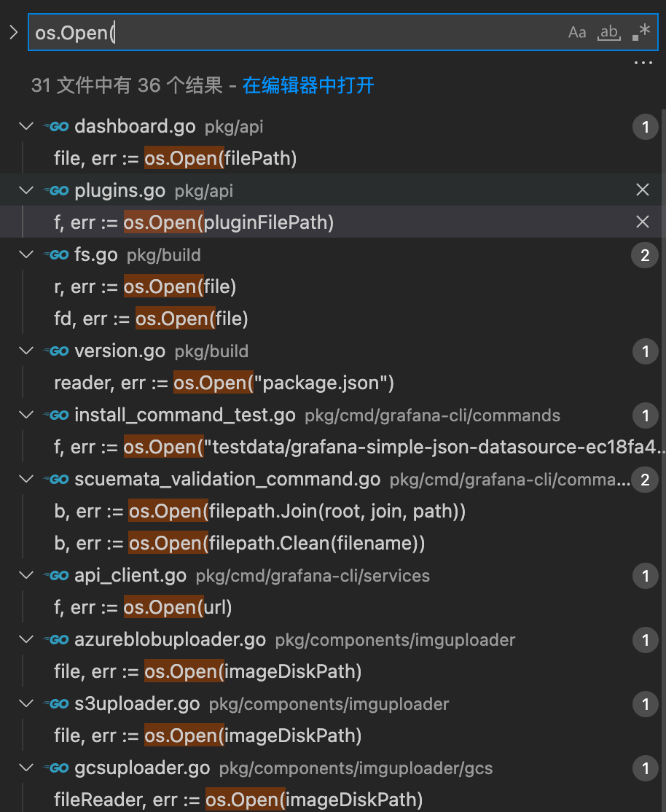
Task: Open the search details ellipsis menu
Action: [643, 63]
